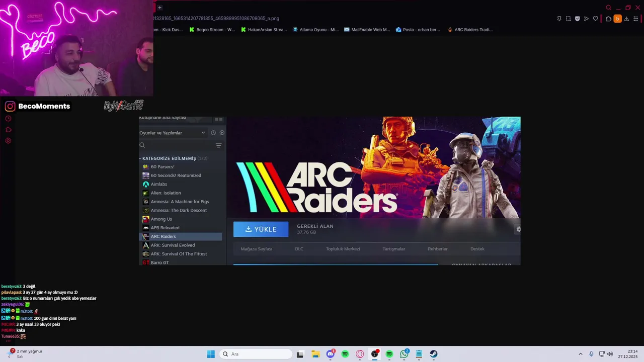Open a new browser tab with plus

tap(159, 7)
